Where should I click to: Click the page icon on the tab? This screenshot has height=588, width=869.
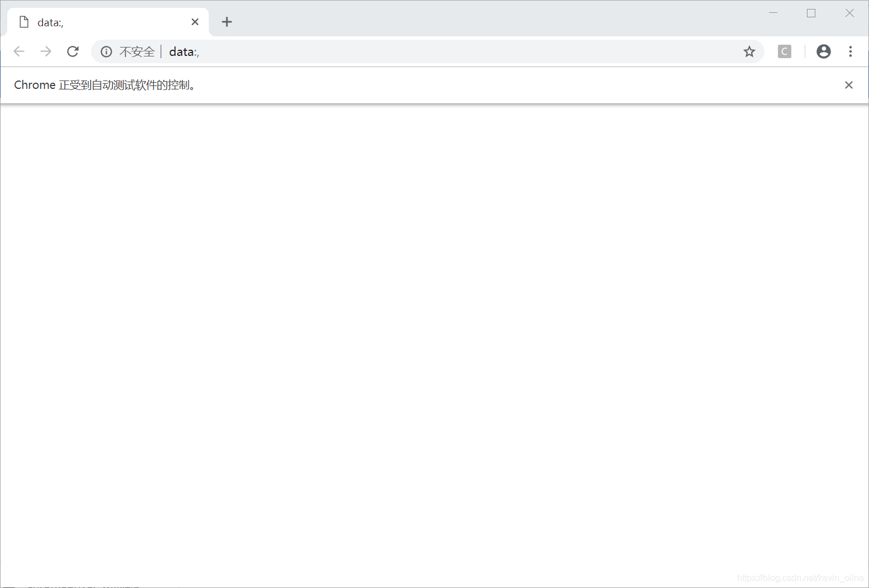(24, 22)
